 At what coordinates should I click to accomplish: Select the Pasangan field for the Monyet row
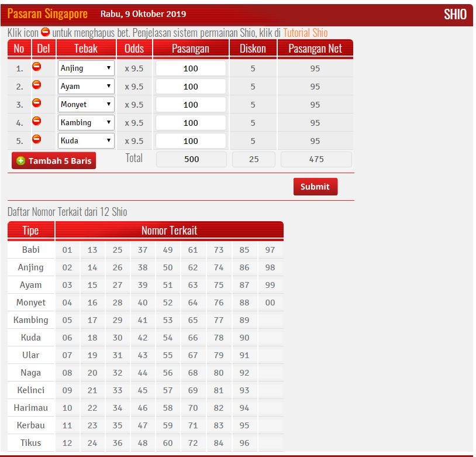pyautogui.click(x=191, y=105)
